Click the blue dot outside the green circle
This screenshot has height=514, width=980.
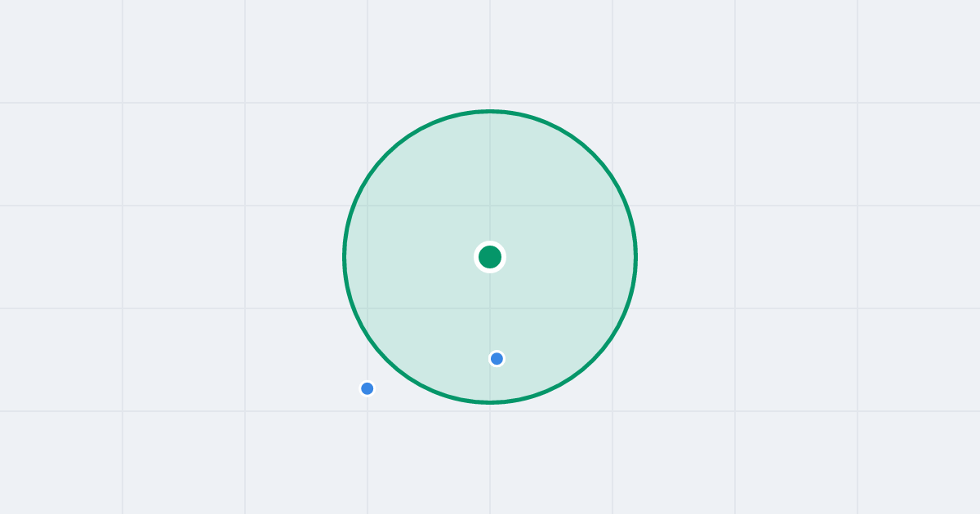tap(367, 388)
